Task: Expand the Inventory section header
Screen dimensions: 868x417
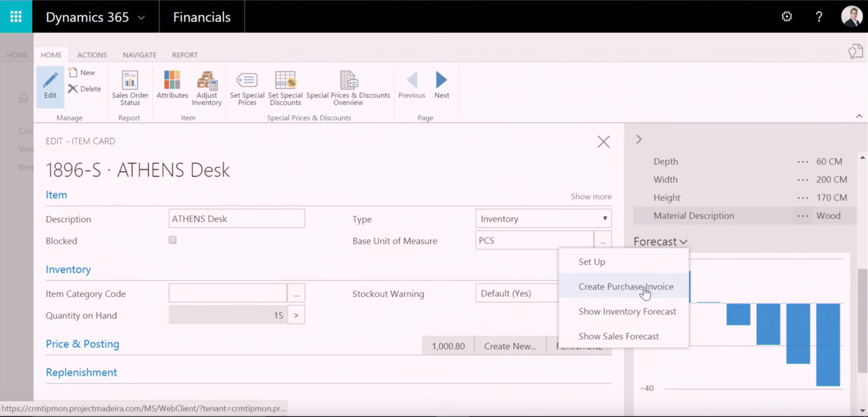Action: 68,269
